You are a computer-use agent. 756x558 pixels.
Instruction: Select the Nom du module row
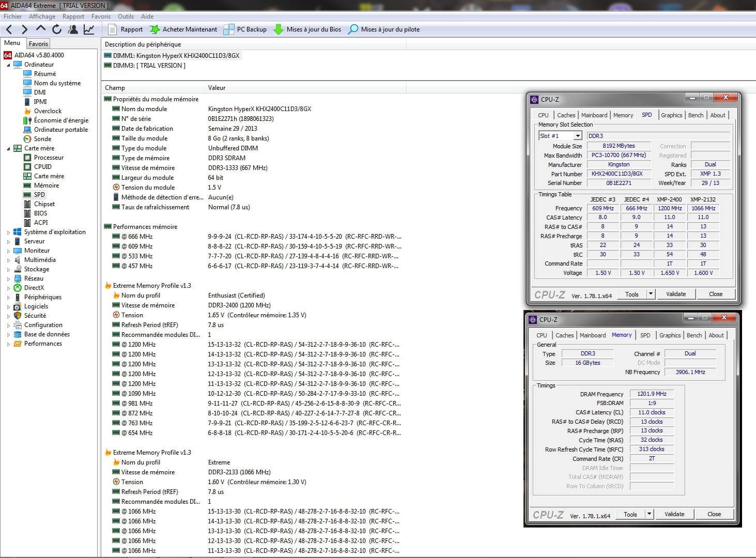[x=253, y=109]
